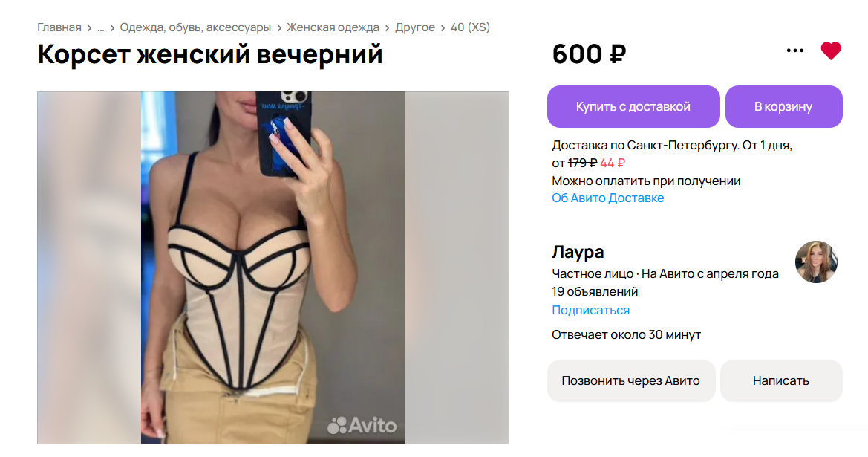The height and width of the screenshot is (457, 868).
Task: Click Подписаться to follow the seller
Action: coord(590,310)
